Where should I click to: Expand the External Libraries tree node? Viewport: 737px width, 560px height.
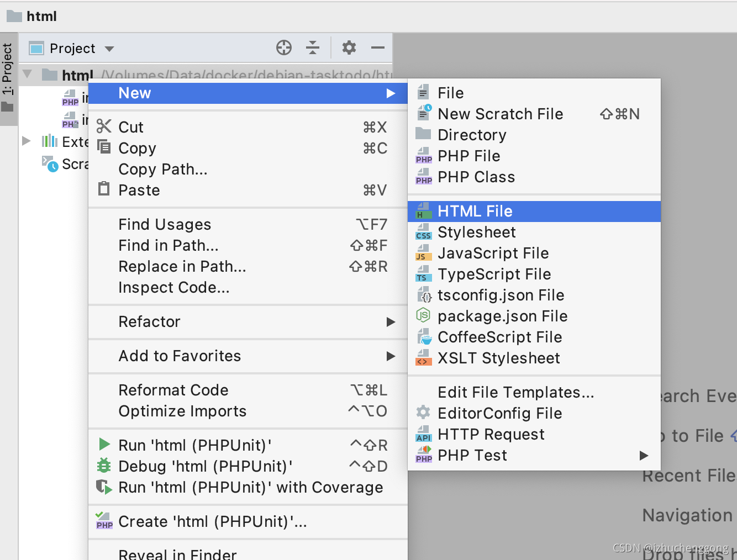click(26, 141)
